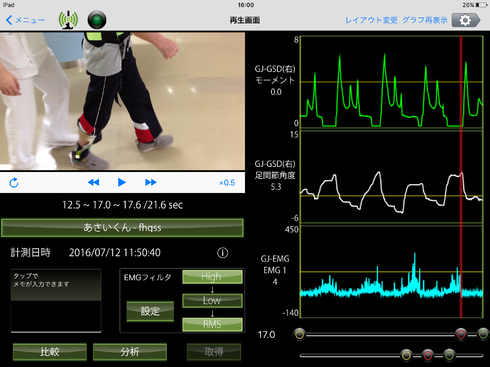
Task: Tap the 16:00 clock in status bar
Action: (246, 5)
